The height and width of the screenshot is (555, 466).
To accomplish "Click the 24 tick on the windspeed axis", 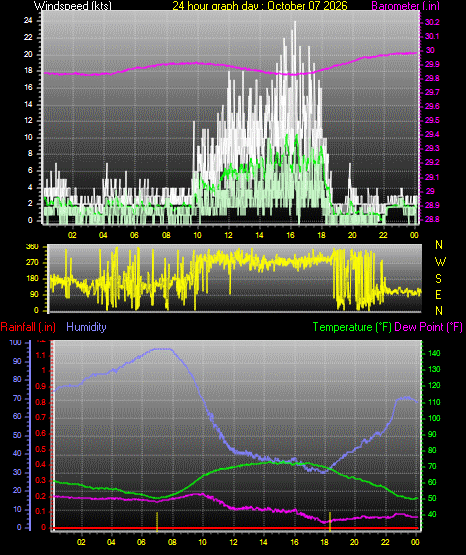I will tap(28, 21).
